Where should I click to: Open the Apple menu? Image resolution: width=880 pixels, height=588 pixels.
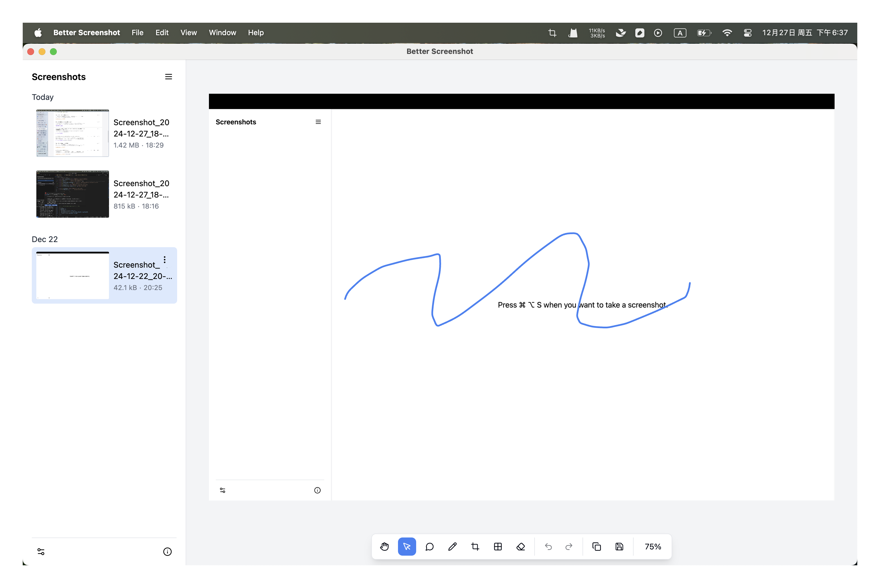[x=38, y=33]
